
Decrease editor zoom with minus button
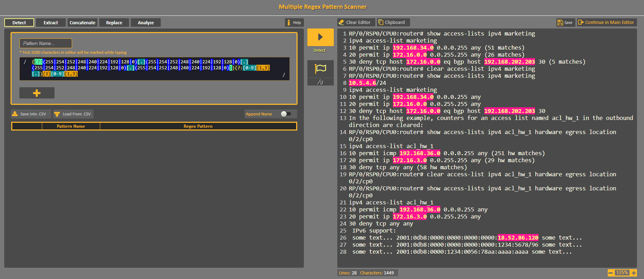611,273
